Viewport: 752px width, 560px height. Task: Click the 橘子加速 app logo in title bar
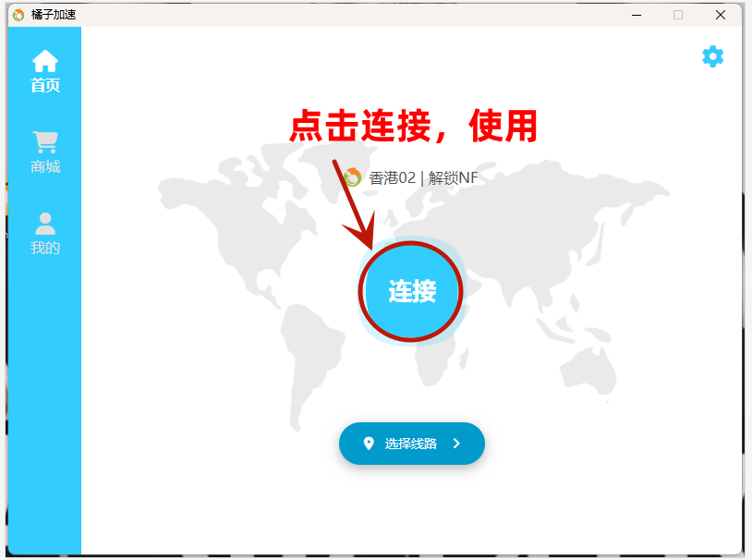(x=18, y=15)
